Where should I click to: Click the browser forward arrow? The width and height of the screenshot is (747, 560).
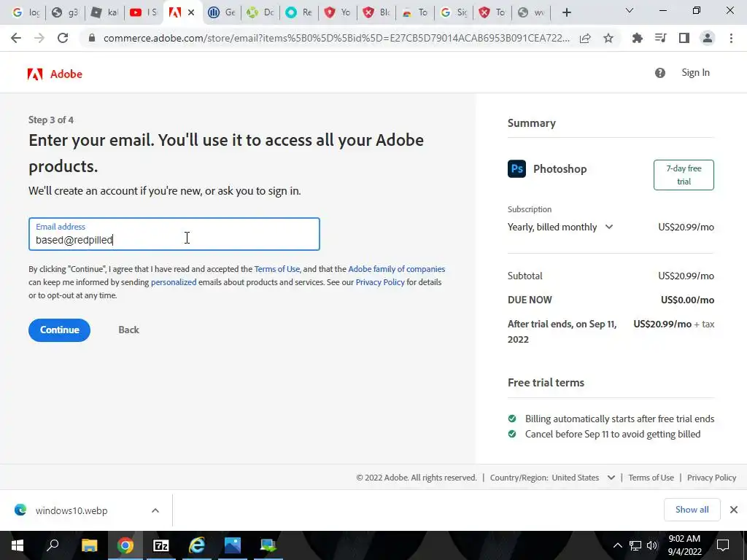39,38
